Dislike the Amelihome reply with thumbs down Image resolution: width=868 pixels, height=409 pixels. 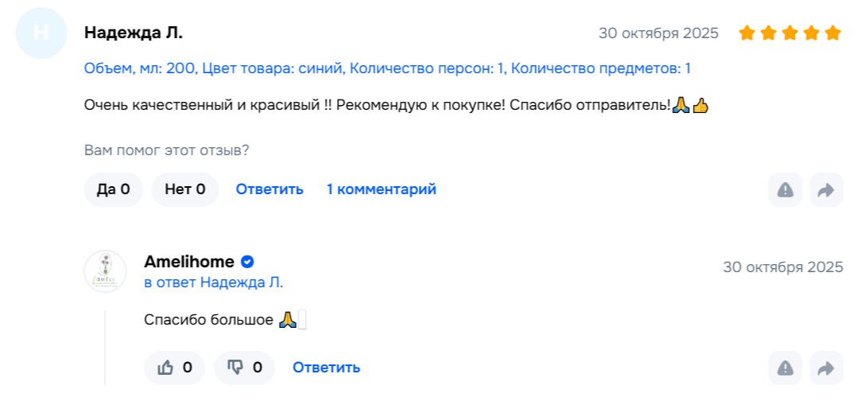click(x=245, y=368)
